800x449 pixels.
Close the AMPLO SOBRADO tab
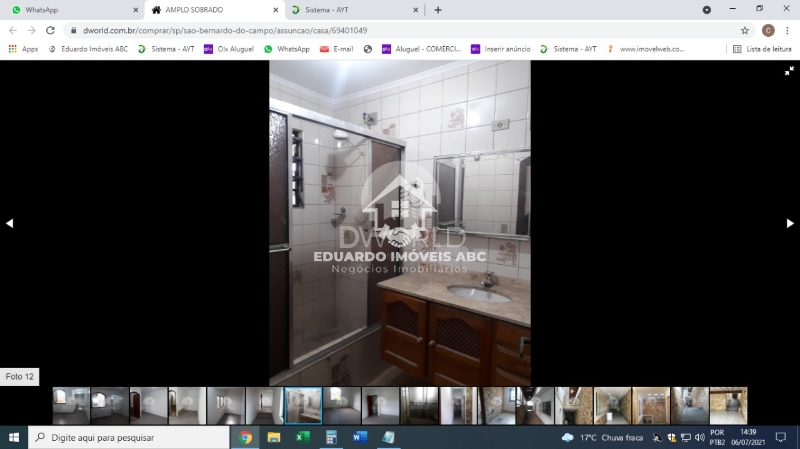276,10
